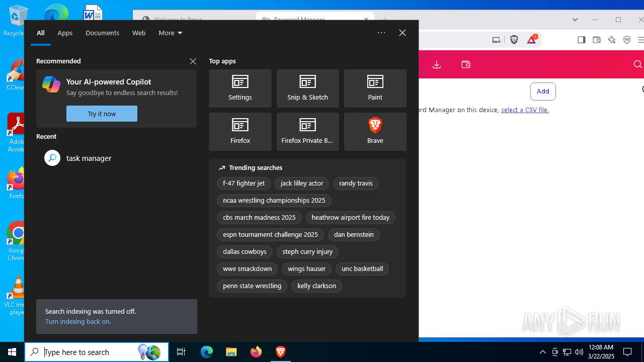Launch Brave from Top apps

pyautogui.click(x=375, y=132)
